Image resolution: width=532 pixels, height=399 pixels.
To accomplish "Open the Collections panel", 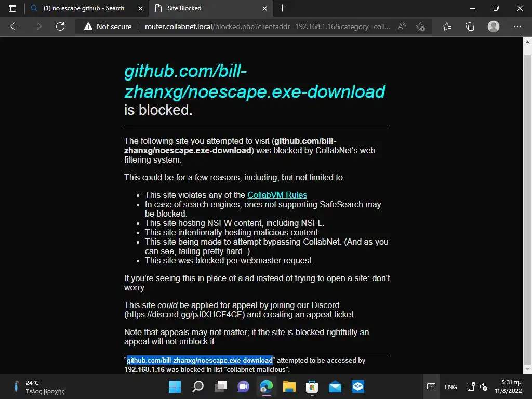I will [x=470, y=26].
